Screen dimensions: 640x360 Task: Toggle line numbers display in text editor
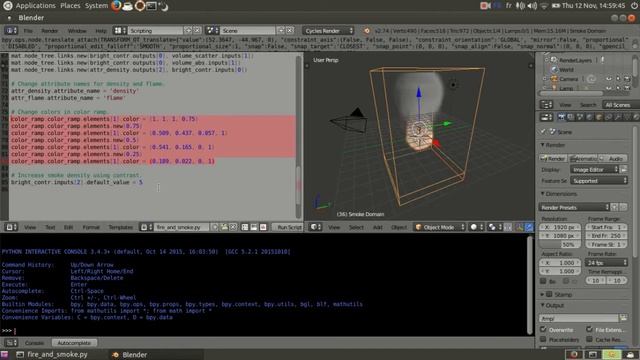244,227
